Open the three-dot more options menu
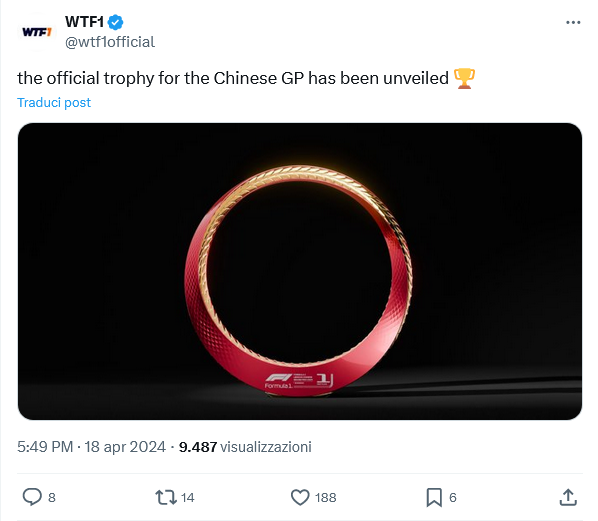The image size is (598, 521). point(573,23)
